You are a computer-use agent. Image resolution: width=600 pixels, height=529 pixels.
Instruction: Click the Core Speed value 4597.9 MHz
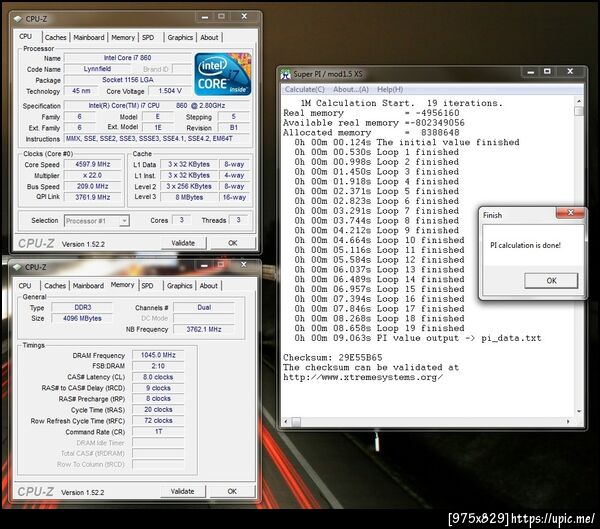tap(93, 164)
